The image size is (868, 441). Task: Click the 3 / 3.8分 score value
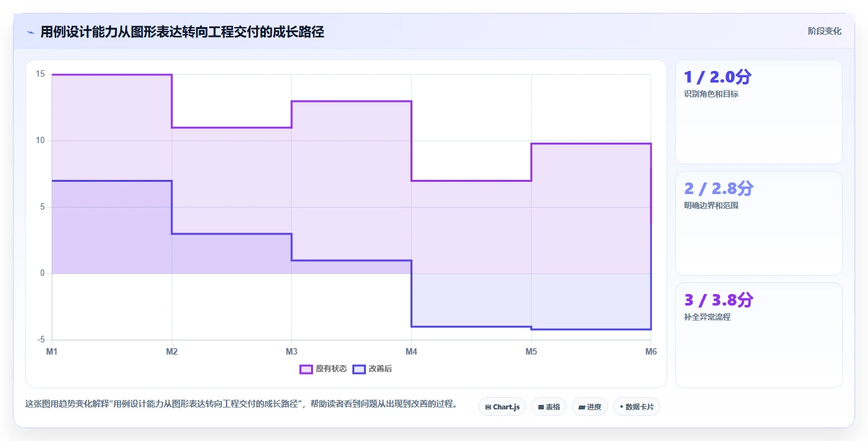click(x=719, y=300)
